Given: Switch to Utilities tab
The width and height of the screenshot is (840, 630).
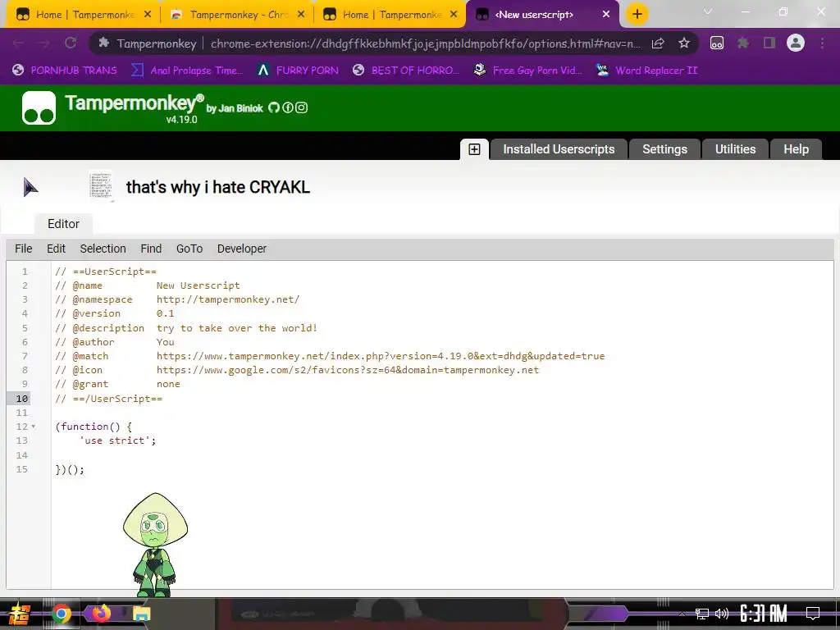Looking at the screenshot, I should [x=735, y=149].
